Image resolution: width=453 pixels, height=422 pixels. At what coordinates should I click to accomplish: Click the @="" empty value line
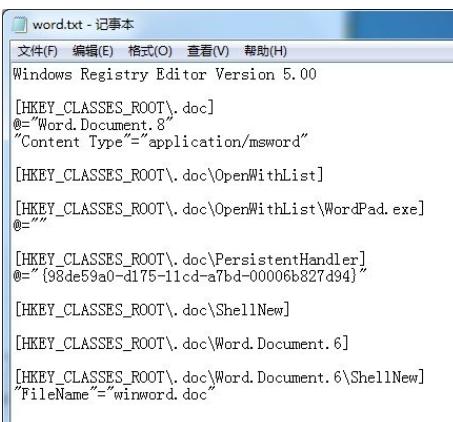pyautogui.click(x=30, y=225)
